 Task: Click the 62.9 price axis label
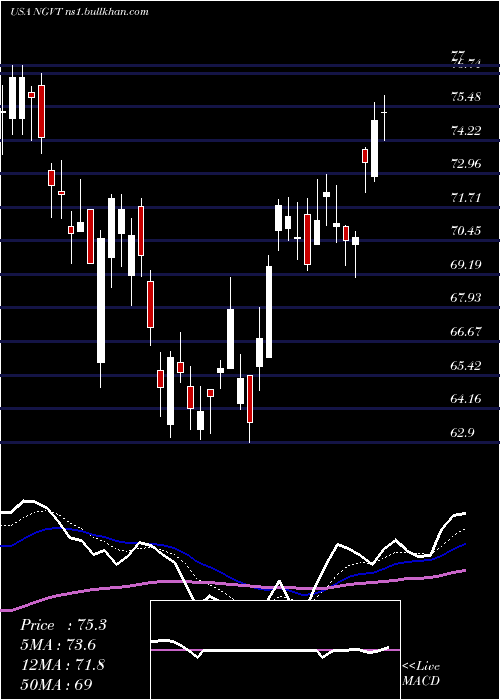462,433
